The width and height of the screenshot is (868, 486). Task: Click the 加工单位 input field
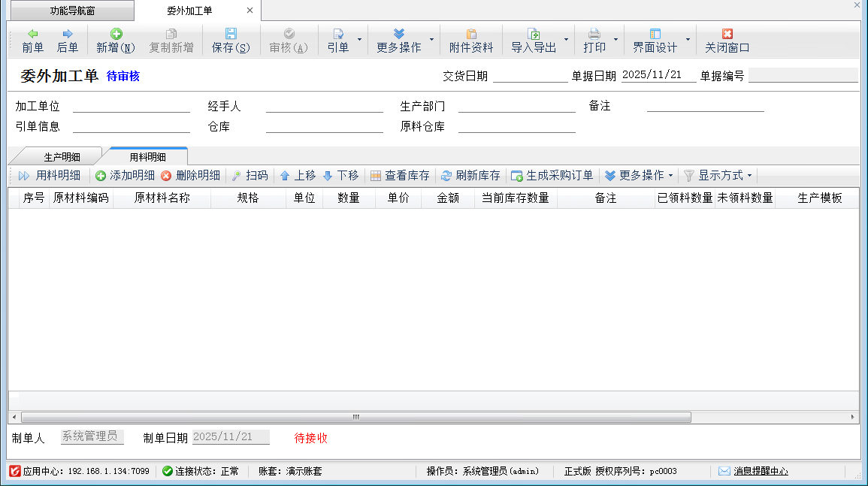click(131, 106)
